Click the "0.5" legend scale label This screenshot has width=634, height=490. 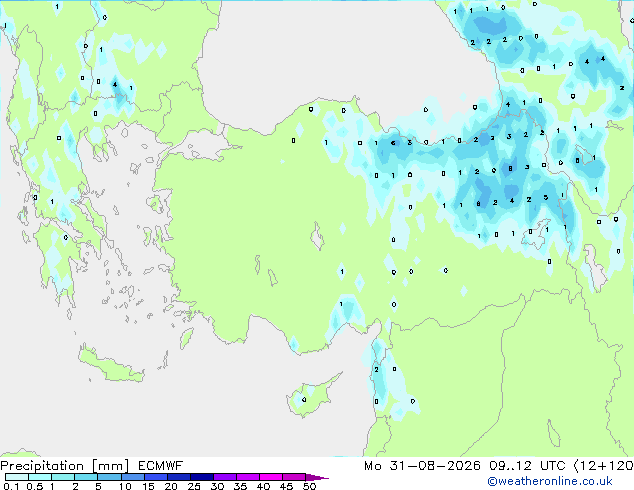click(35, 486)
